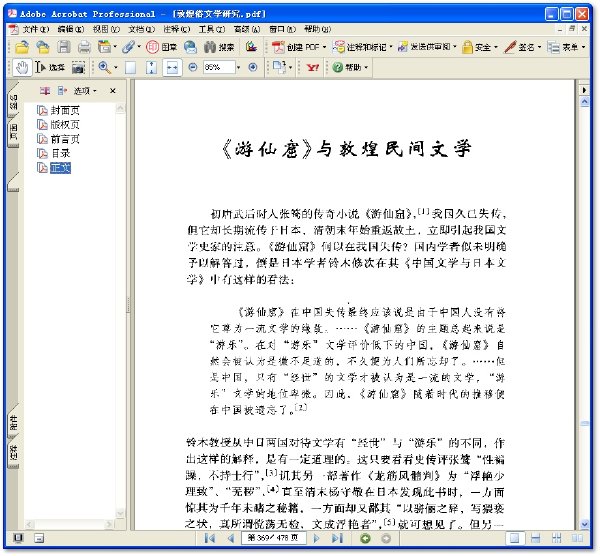Click the attach file paperclip icon
600x556 pixels.
point(129,47)
